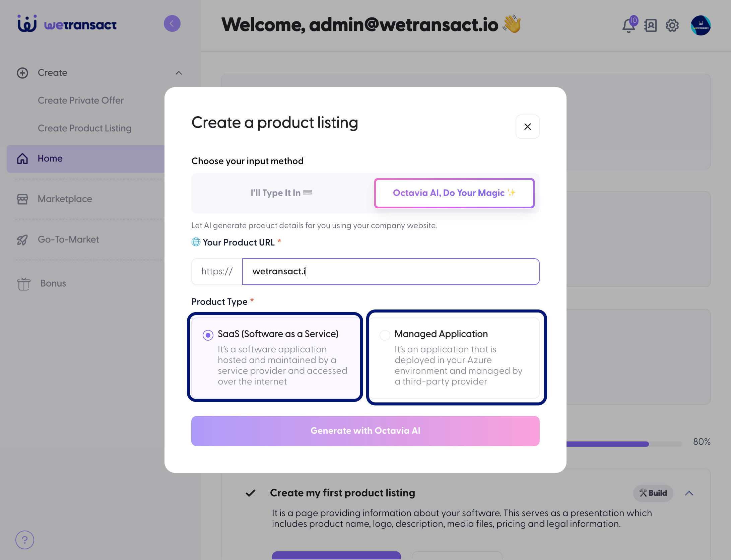Click the Home house icon
This screenshot has height=560, width=731.
click(22, 158)
